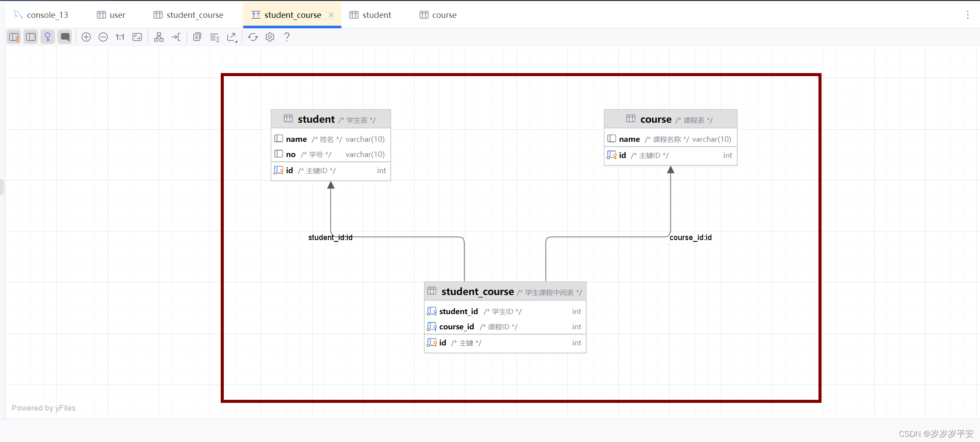This screenshot has height=442, width=980.
Task: Click the text lines with cursor icon
Action: (215, 37)
